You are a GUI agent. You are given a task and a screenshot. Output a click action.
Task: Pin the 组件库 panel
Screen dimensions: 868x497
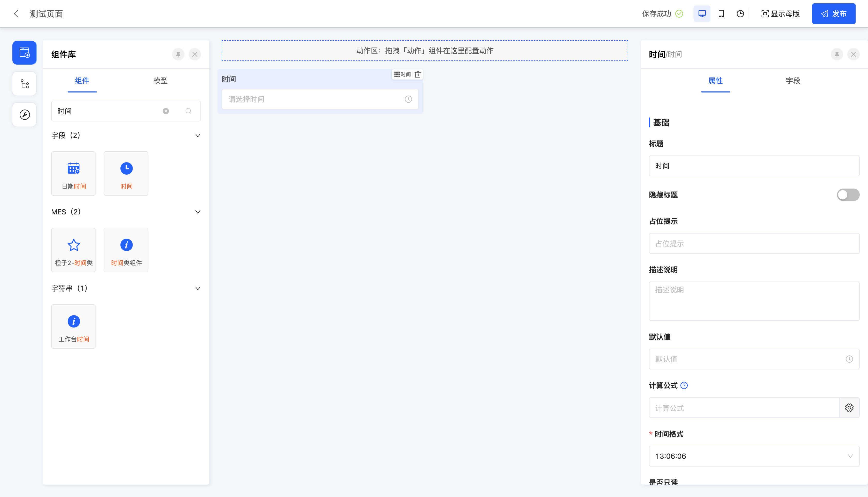[x=178, y=54]
